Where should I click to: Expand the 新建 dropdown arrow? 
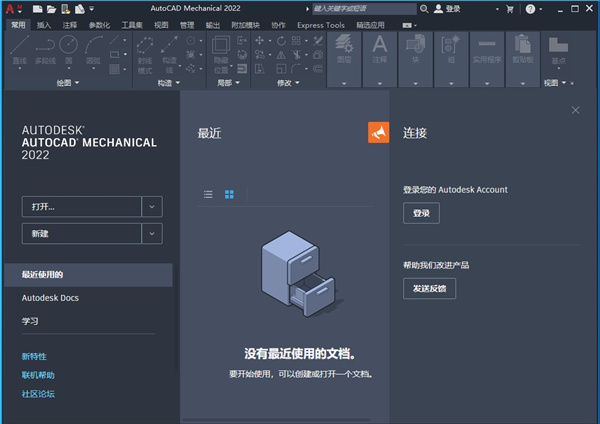coord(152,233)
